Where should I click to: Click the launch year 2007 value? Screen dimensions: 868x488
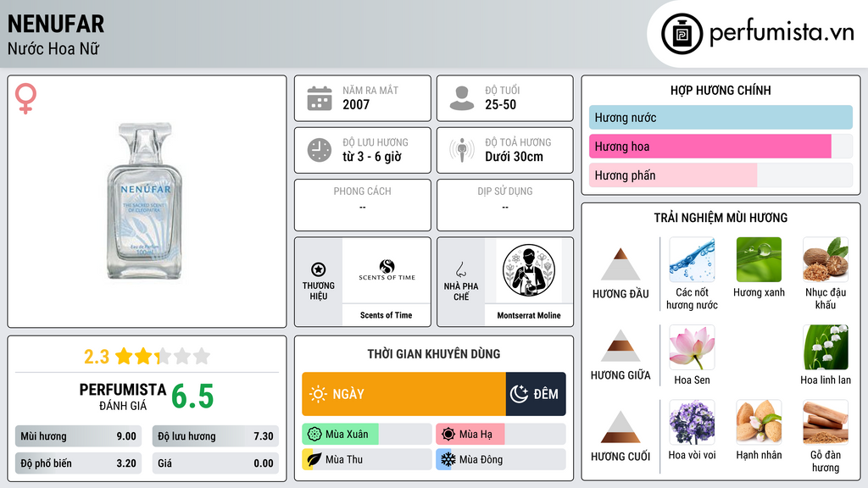(x=356, y=104)
